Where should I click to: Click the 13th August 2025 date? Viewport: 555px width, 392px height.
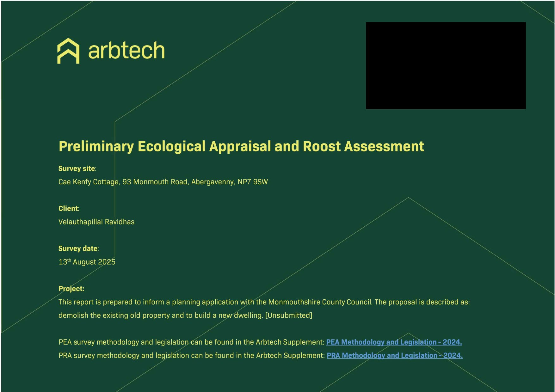point(87,262)
